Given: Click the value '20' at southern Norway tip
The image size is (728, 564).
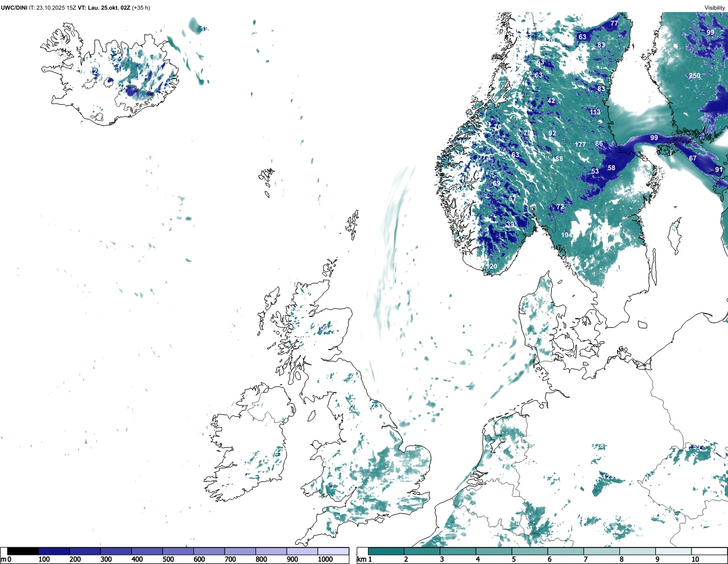Looking at the screenshot, I should tap(493, 266).
